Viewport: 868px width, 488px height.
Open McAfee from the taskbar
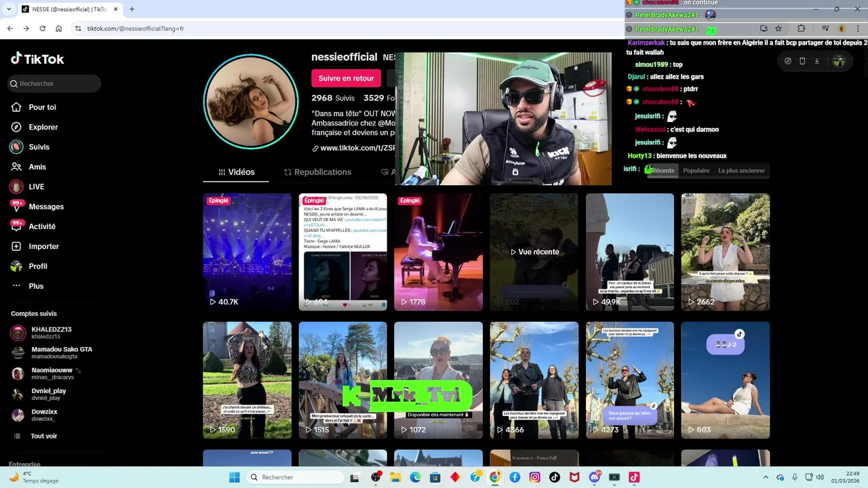(x=574, y=477)
